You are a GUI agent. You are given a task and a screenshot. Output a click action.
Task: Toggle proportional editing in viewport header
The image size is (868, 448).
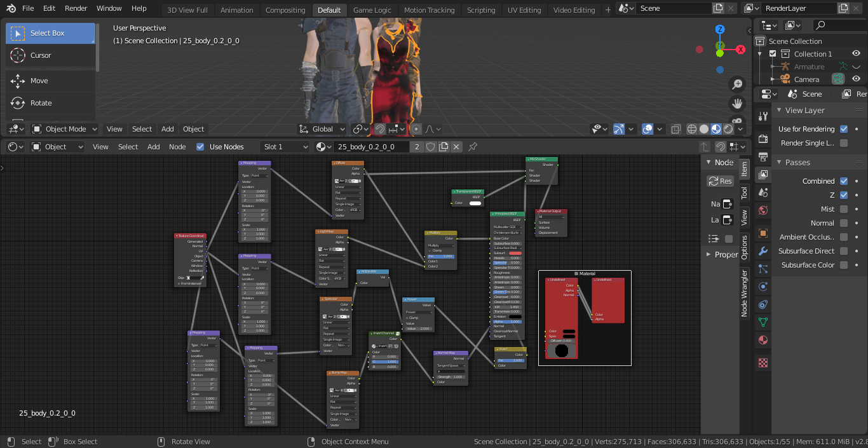416,129
